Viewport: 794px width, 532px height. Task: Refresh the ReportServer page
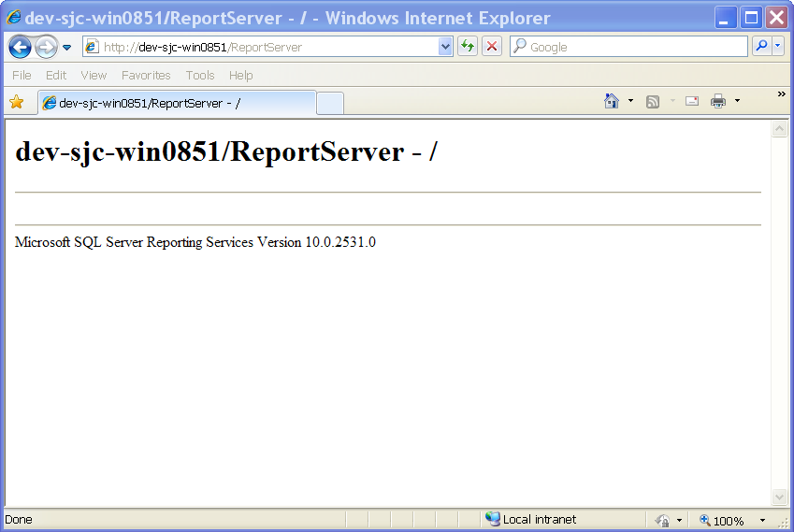pyautogui.click(x=467, y=47)
